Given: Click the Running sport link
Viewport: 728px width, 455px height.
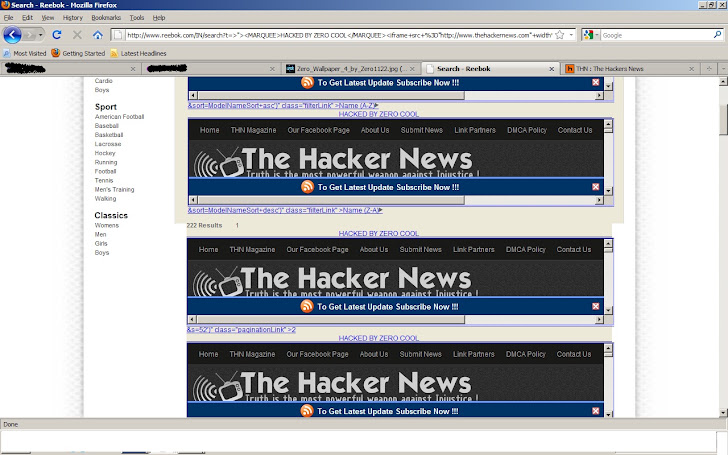Looking at the screenshot, I should (106, 162).
